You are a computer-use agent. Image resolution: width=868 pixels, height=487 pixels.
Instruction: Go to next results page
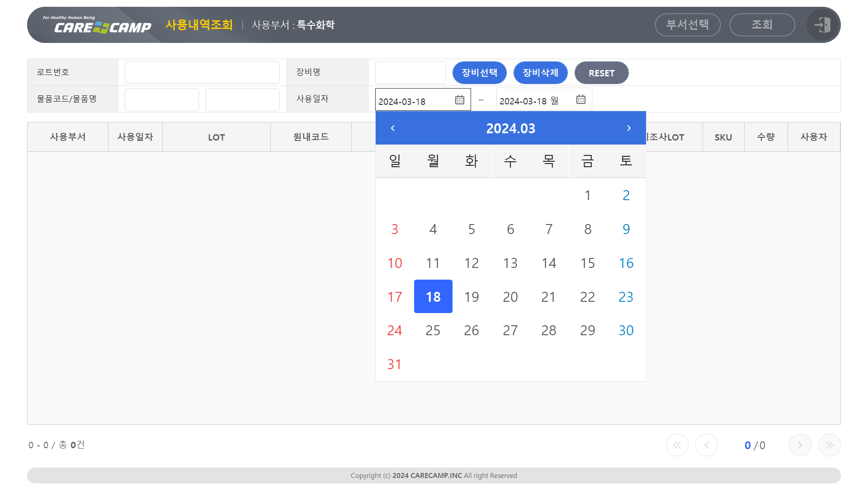tap(800, 445)
